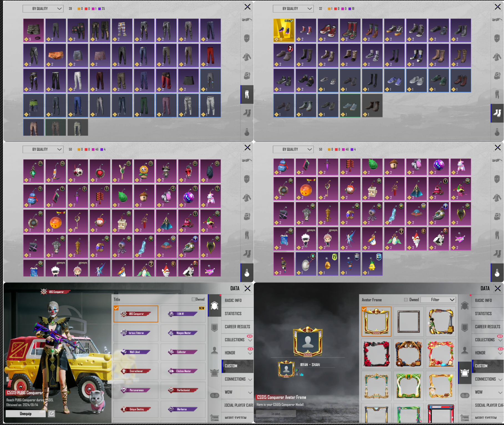Select the C5S15 Conqueror avatar frame thumbnail
The width and height of the screenshot is (504, 425).
pos(376,322)
